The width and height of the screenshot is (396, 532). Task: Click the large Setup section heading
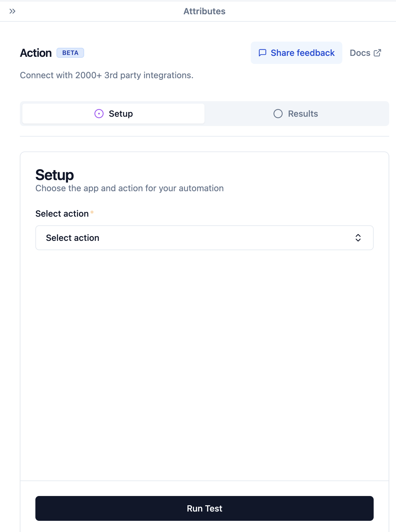pyautogui.click(x=55, y=175)
